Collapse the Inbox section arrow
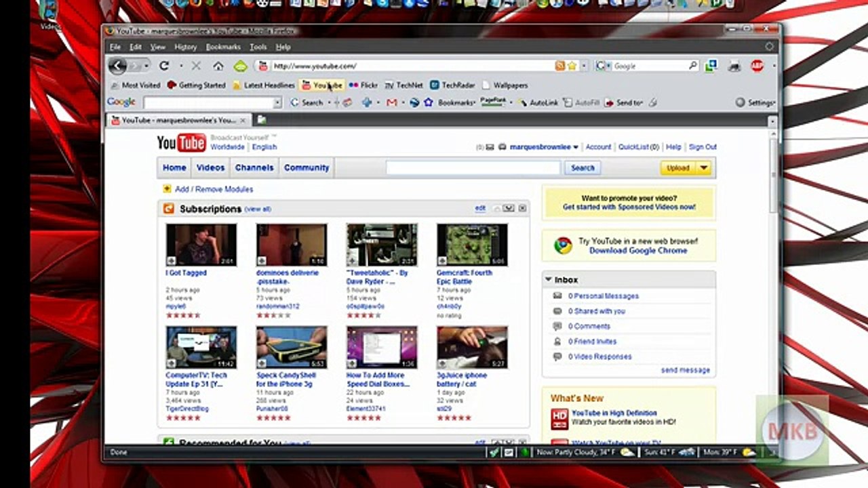 [548, 279]
